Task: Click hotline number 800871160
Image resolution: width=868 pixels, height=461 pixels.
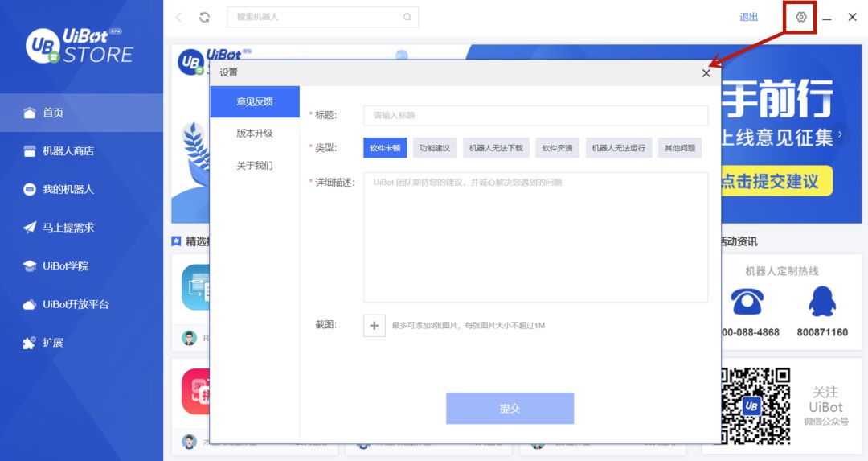Action: 822,332
